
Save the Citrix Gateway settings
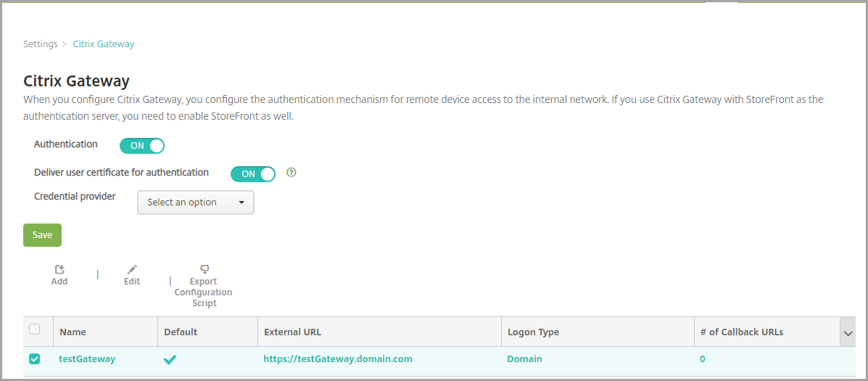(42, 235)
